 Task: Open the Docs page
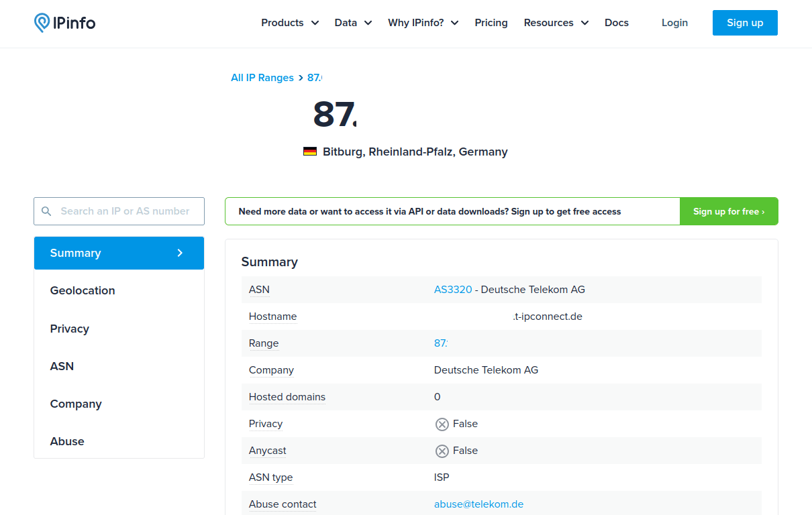[617, 23]
